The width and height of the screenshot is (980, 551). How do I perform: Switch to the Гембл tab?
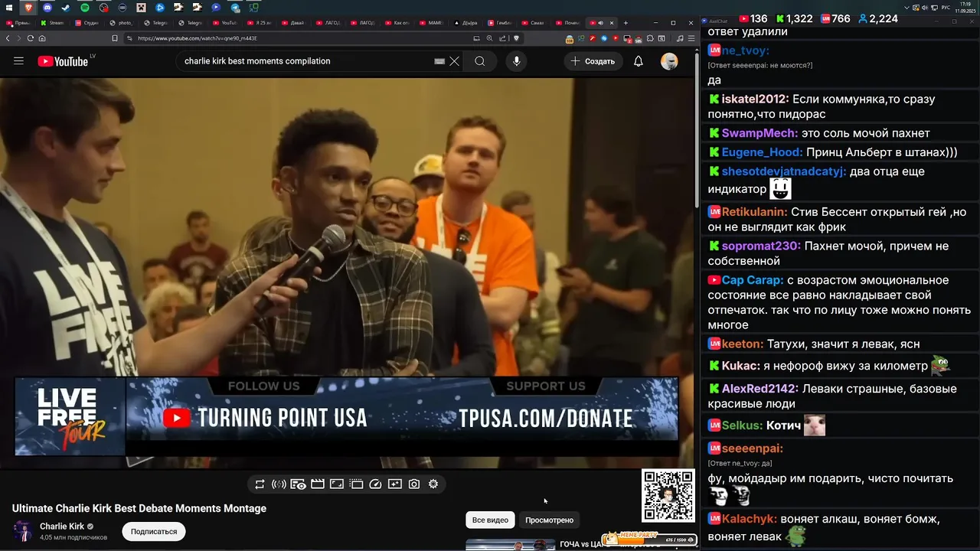click(501, 23)
